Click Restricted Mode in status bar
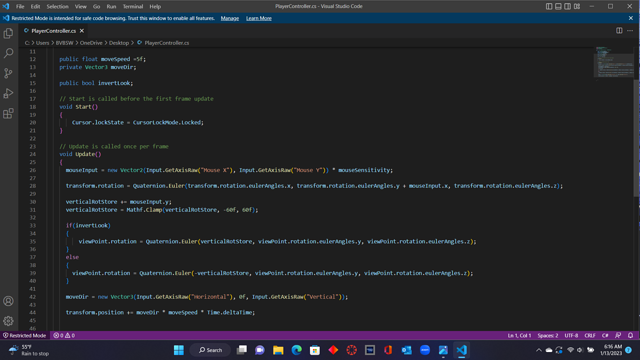The image size is (640, 360). [24, 336]
